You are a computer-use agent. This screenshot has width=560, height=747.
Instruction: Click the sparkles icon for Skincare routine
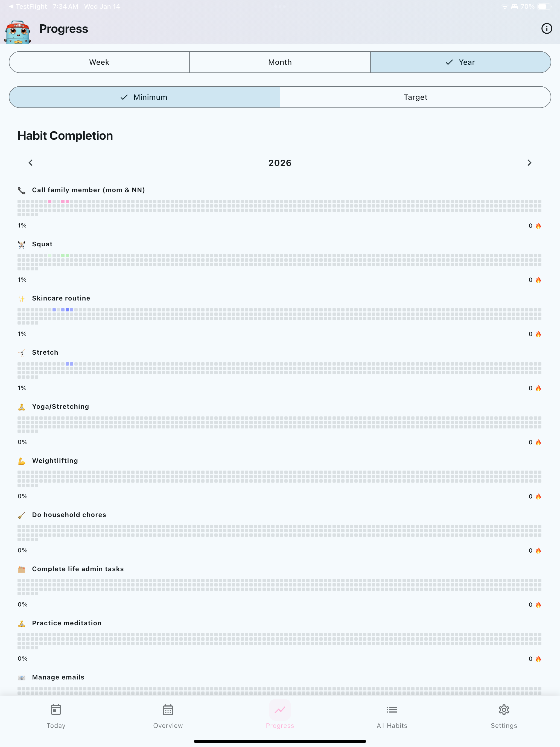point(22,299)
